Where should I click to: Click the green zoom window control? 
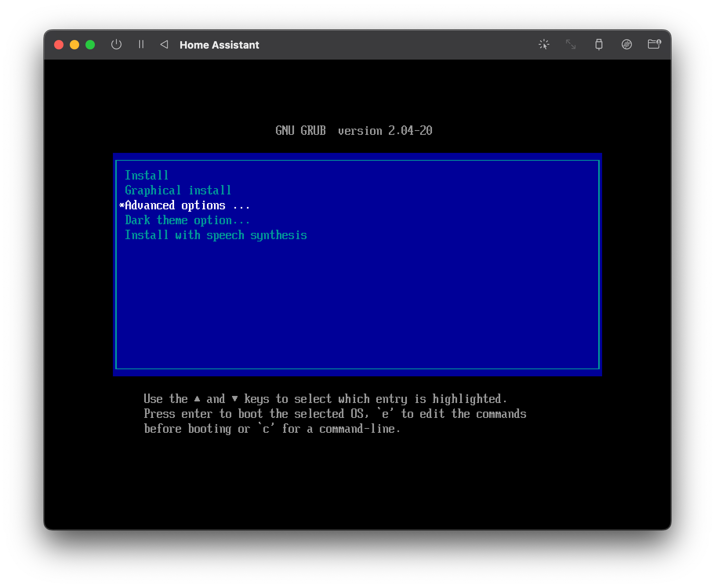pyautogui.click(x=91, y=44)
